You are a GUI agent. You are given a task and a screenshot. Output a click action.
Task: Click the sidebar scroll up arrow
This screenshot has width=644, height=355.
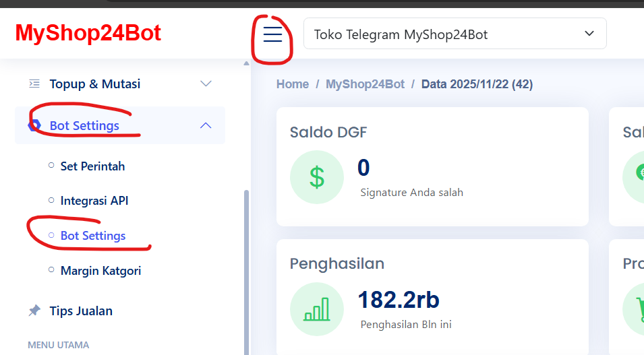246,63
